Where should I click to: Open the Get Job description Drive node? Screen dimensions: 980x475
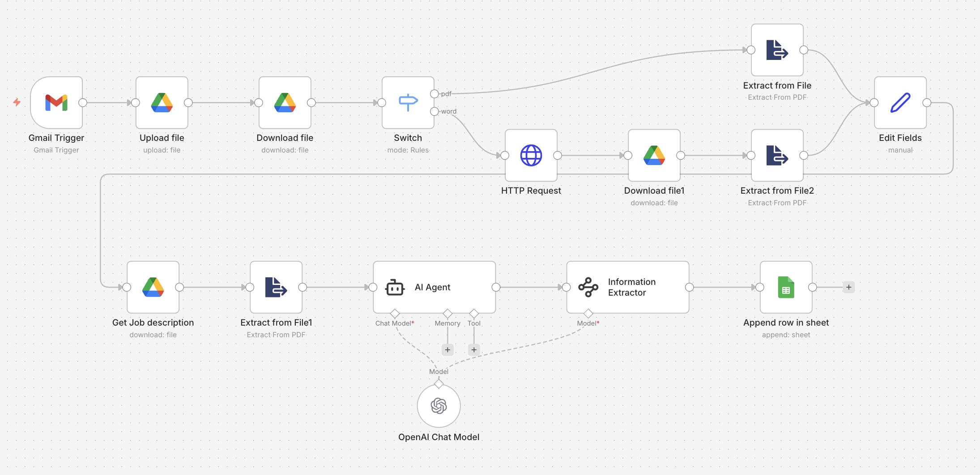pyautogui.click(x=153, y=287)
